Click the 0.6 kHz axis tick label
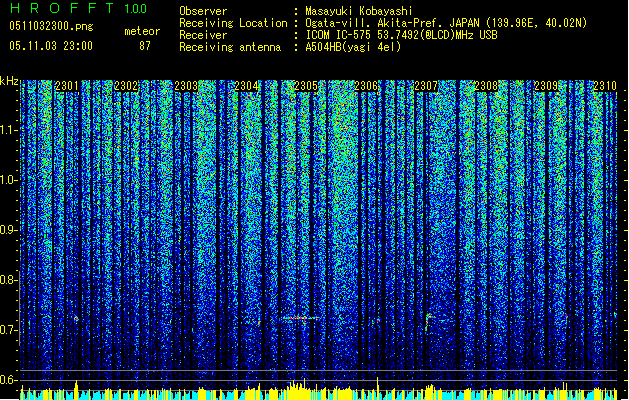 click(9, 380)
